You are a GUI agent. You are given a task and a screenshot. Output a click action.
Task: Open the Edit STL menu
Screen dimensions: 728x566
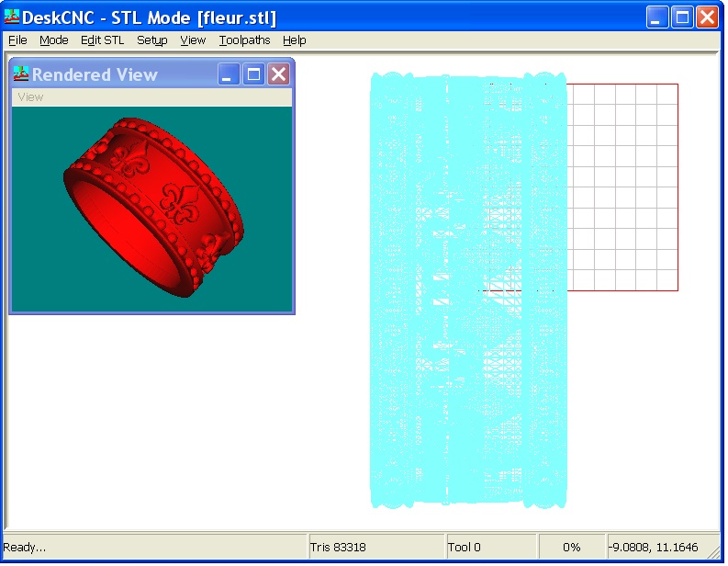coord(102,40)
